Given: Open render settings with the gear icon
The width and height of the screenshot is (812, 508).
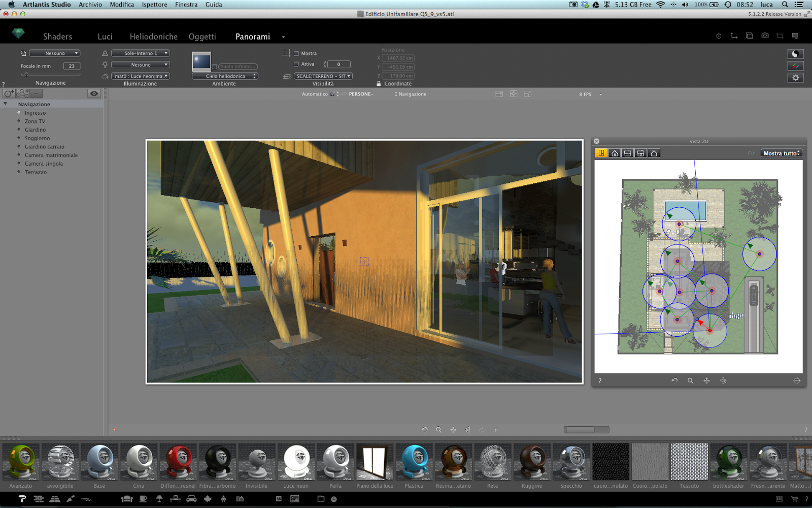Looking at the screenshot, I should pyautogui.click(x=795, y=77).
